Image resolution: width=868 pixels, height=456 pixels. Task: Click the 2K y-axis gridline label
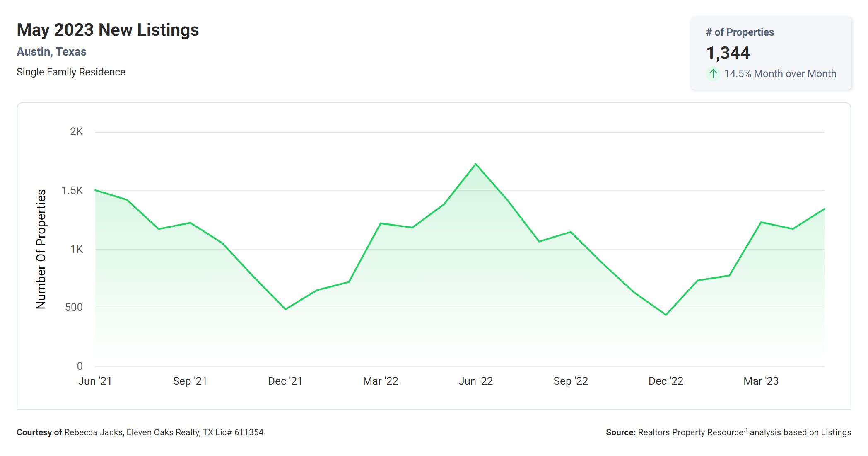(x=76, y=132)
